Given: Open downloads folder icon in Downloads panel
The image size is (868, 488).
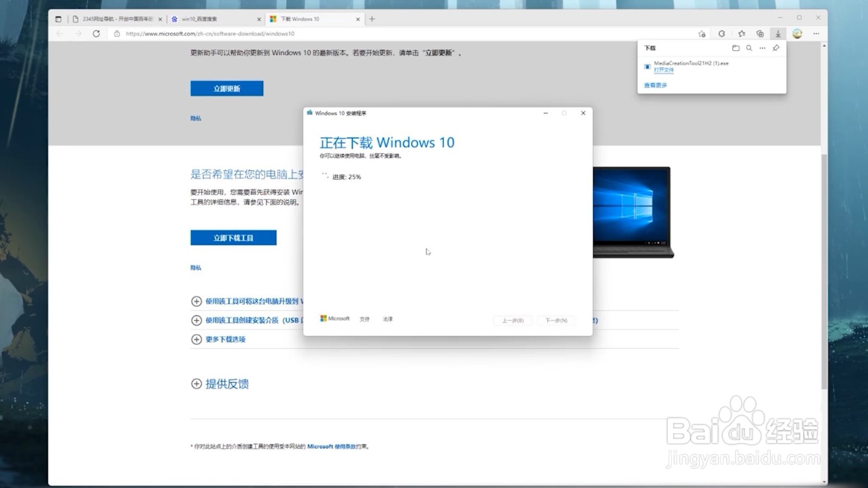Looking at the screenshot, I should pos(736,48).
